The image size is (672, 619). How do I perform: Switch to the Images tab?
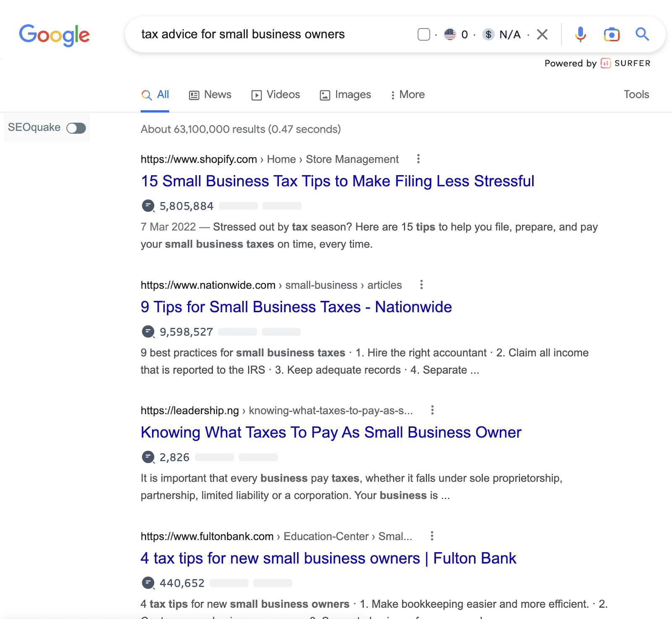click(346, 95)
